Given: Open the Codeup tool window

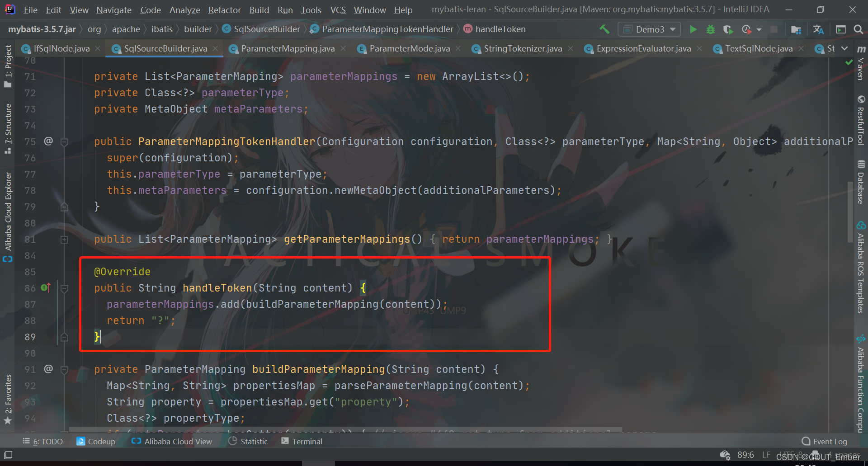Looking at the screenshot, I should pyautogui.click(x=96, y=442).
